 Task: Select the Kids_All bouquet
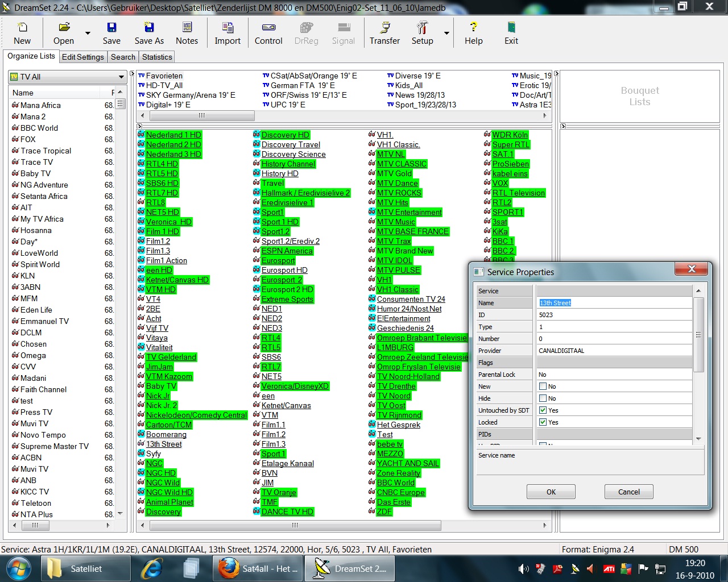click(408, 85)
